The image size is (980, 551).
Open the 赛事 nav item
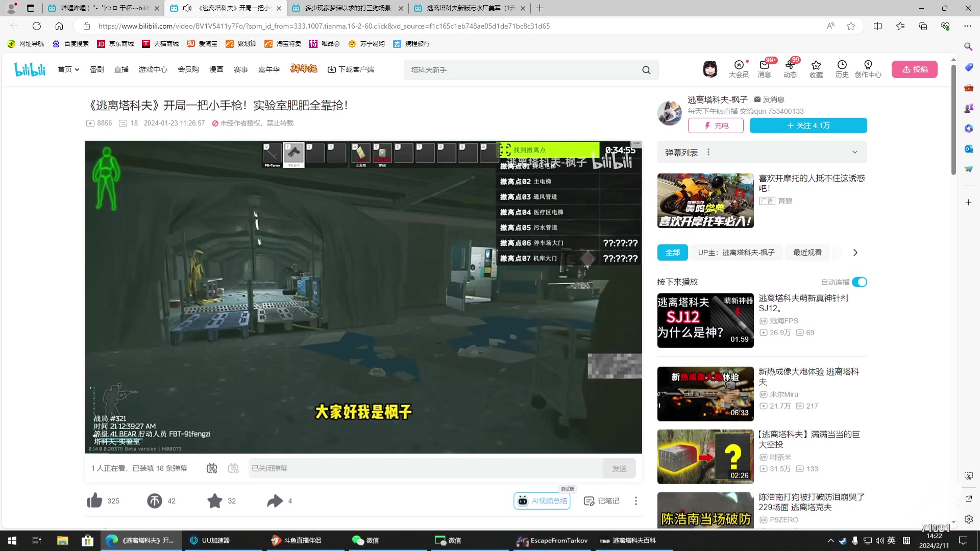[x=241, y=69]
